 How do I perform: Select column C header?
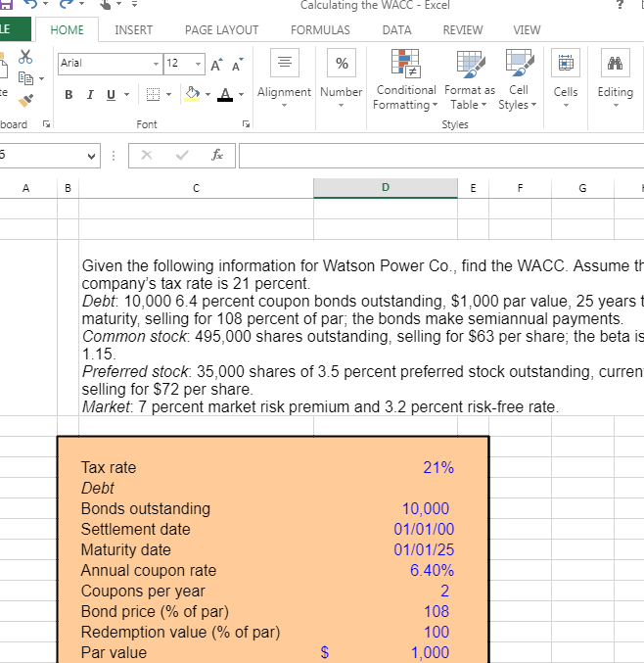click(196, 188)
